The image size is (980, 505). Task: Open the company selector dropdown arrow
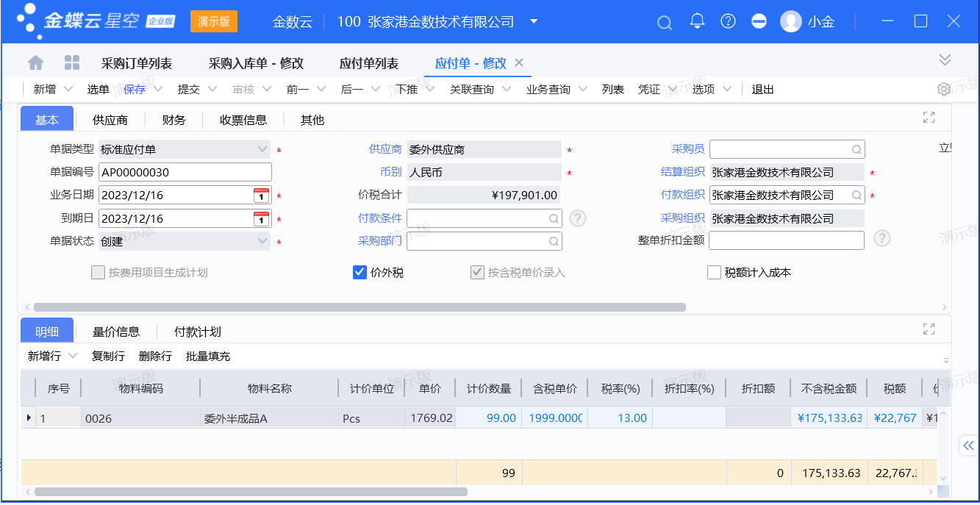[x=534, y=21]
